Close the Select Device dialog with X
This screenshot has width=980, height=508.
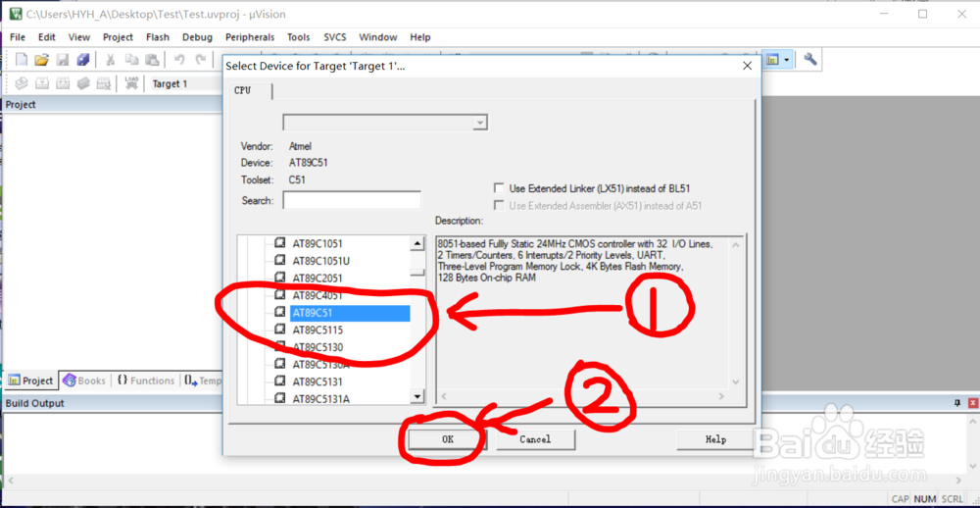(746, 66)
